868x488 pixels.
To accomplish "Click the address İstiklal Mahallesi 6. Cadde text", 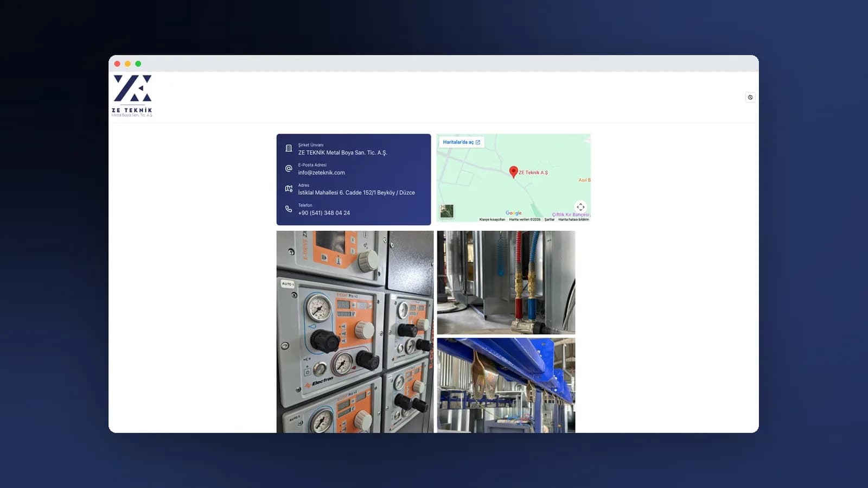I will click(x=356, y=193).
